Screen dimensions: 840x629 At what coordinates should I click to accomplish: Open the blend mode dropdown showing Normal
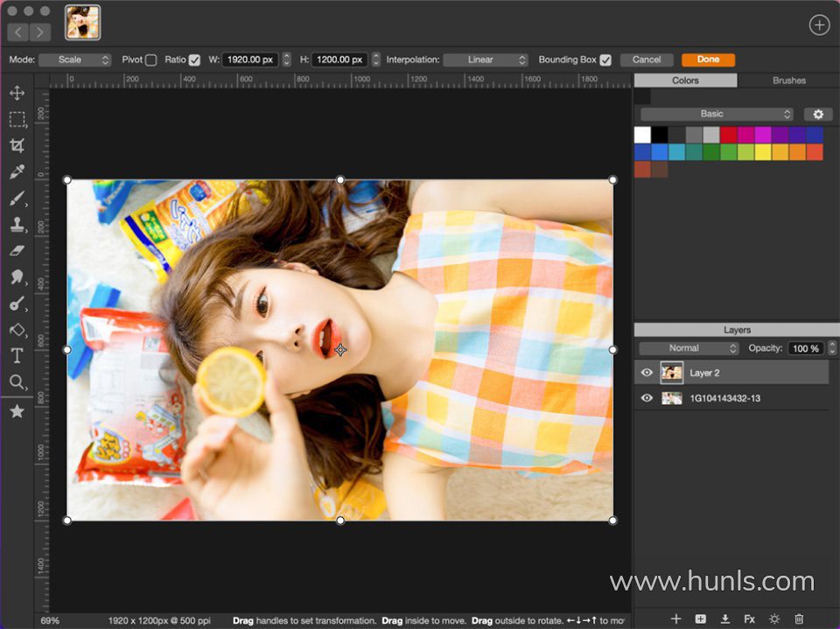coord(689,348)
